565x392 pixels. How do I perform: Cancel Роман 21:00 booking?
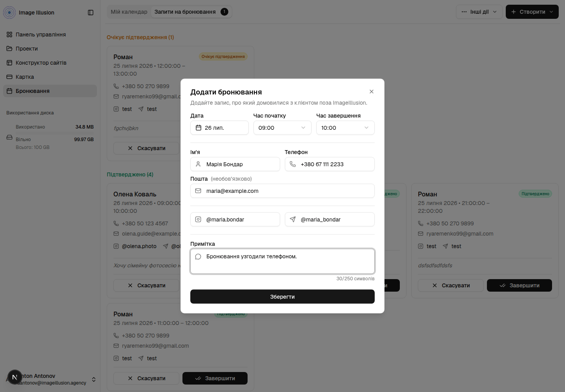pyautogui.click(x=451, y=285)
